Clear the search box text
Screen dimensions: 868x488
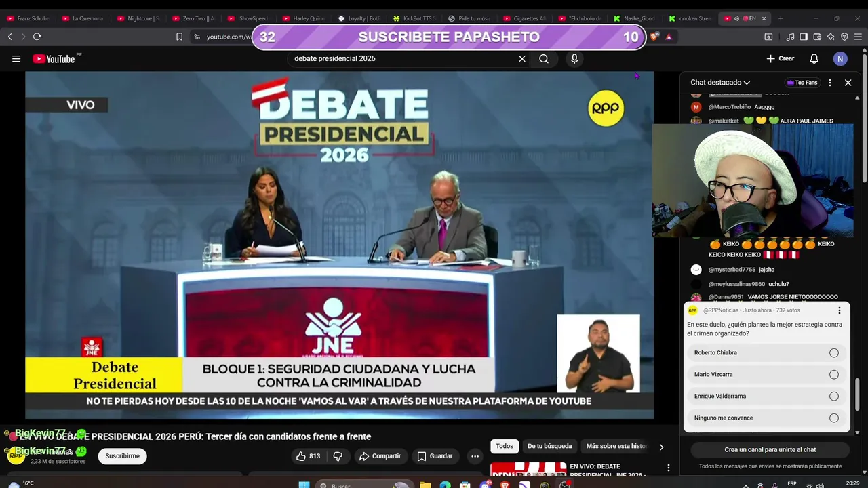[x=522, y=59]
